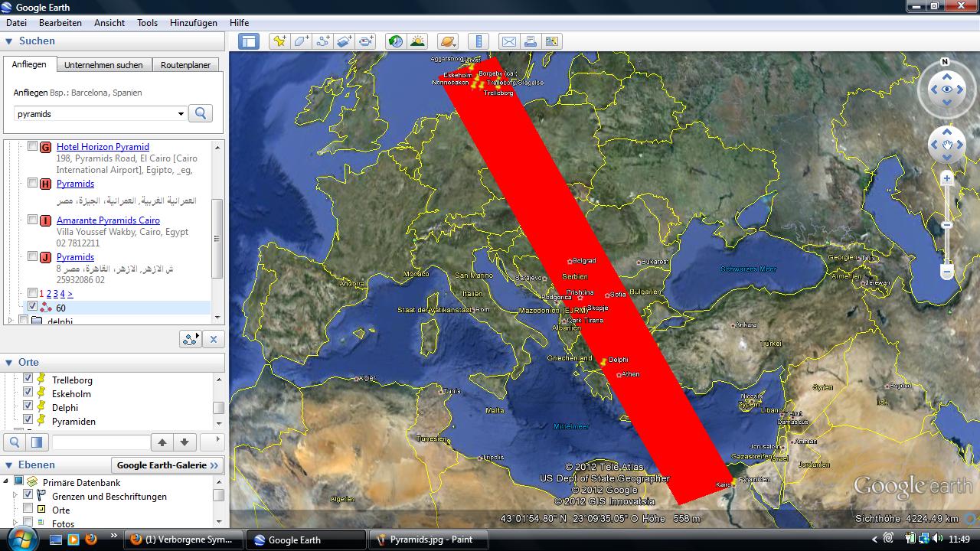The height and width of the screenshot is (551, 980).
Task: Collapse the Suchen panel
Action: click(9, 41)
